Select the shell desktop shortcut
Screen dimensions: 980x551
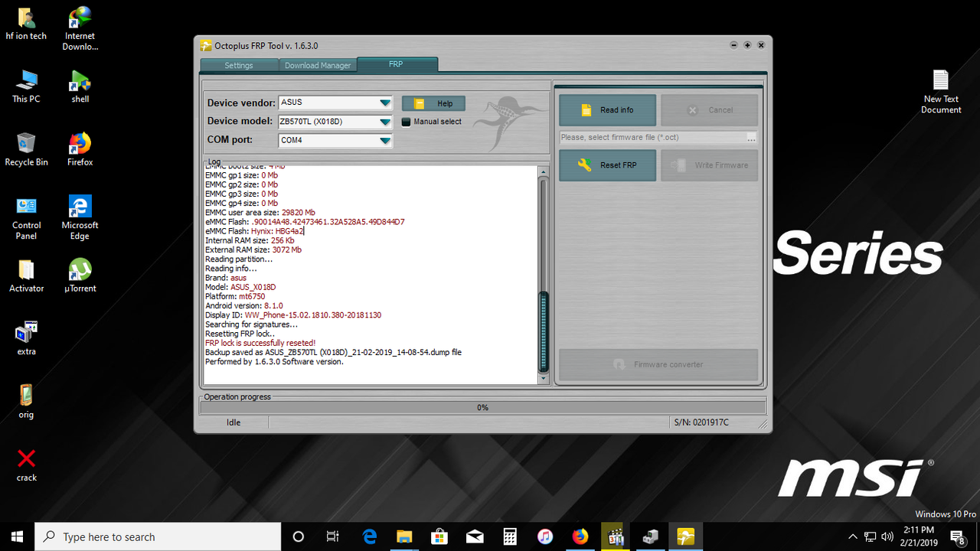(x=80, y=86)
